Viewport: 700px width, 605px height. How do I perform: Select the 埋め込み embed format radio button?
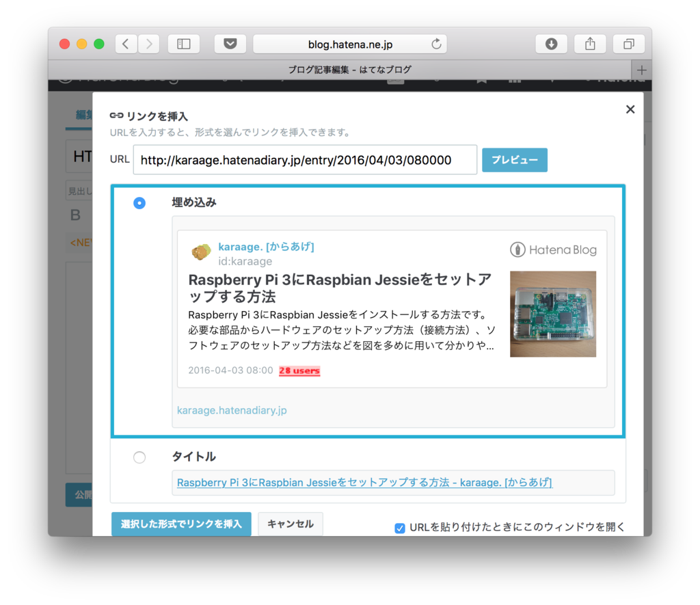pos(139,202)
